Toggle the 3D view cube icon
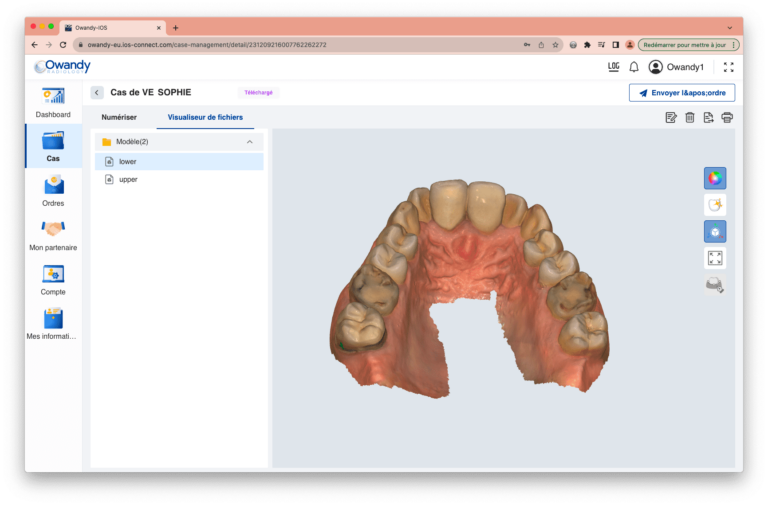Image resolution: width=768 pixels, height=505 pixels. (715, 231)
